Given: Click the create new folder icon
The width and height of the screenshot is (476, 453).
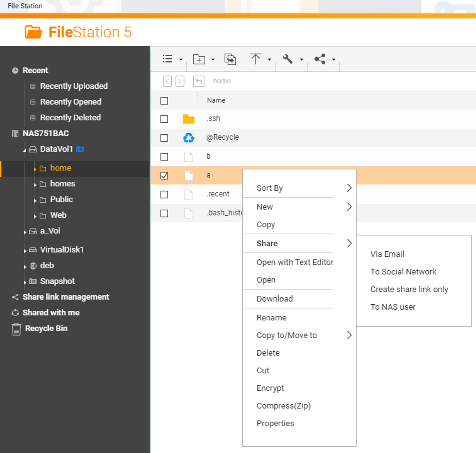Looking at the screenshot, I should pyautogui.click(x=199, y=59).
